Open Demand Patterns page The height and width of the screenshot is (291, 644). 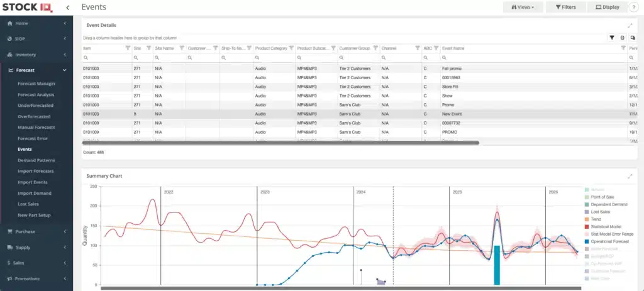(36, 160)
